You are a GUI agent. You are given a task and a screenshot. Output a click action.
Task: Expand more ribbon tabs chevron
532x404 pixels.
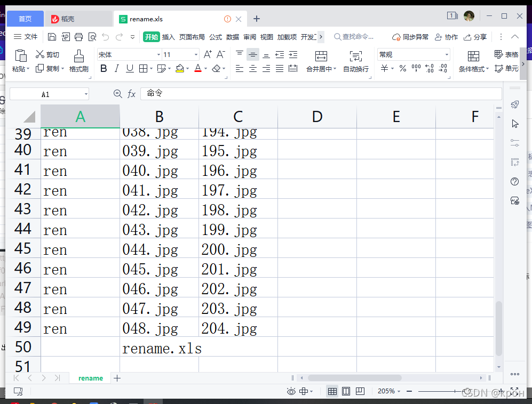pyautogui.click(x=321, y=37)
